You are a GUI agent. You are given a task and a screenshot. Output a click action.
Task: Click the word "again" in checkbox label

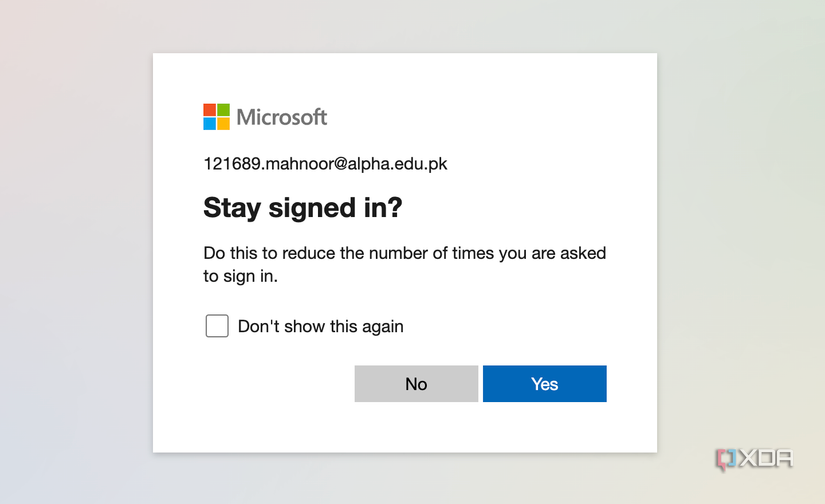[381, 326]
